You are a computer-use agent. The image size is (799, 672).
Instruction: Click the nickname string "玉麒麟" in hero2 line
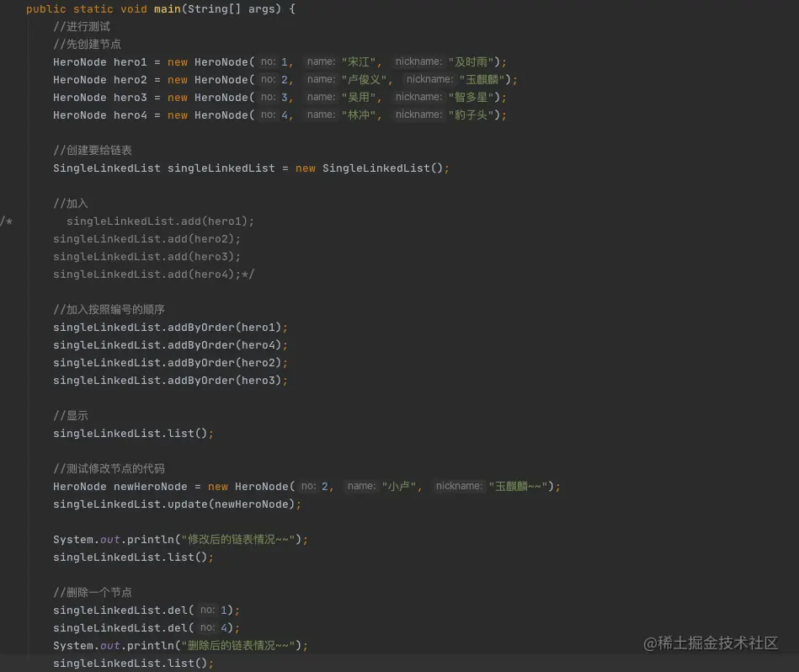pyautogui.click(x=482, y=80)
